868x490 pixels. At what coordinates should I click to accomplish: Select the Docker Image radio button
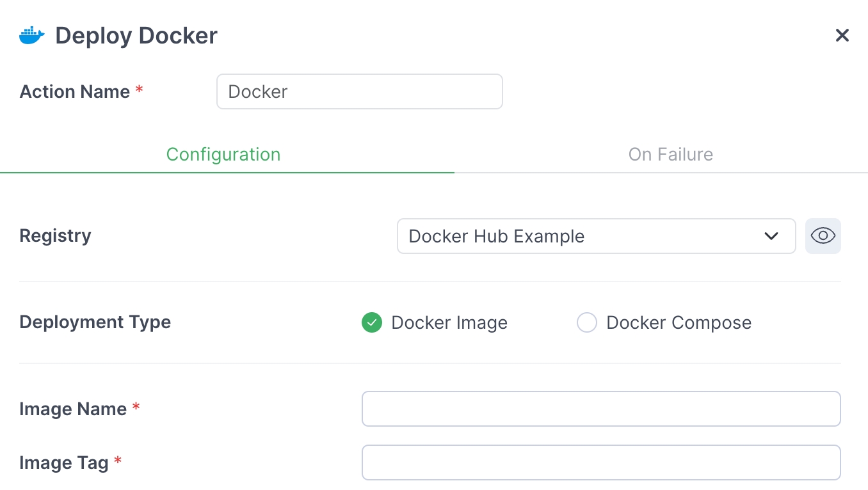(372, 323)
